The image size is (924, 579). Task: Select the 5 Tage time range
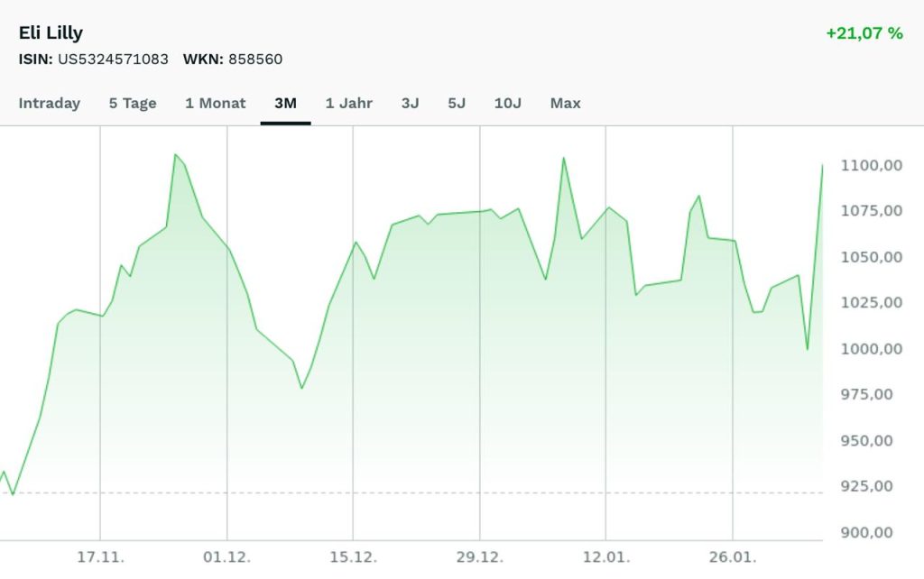tap(133, 103)
